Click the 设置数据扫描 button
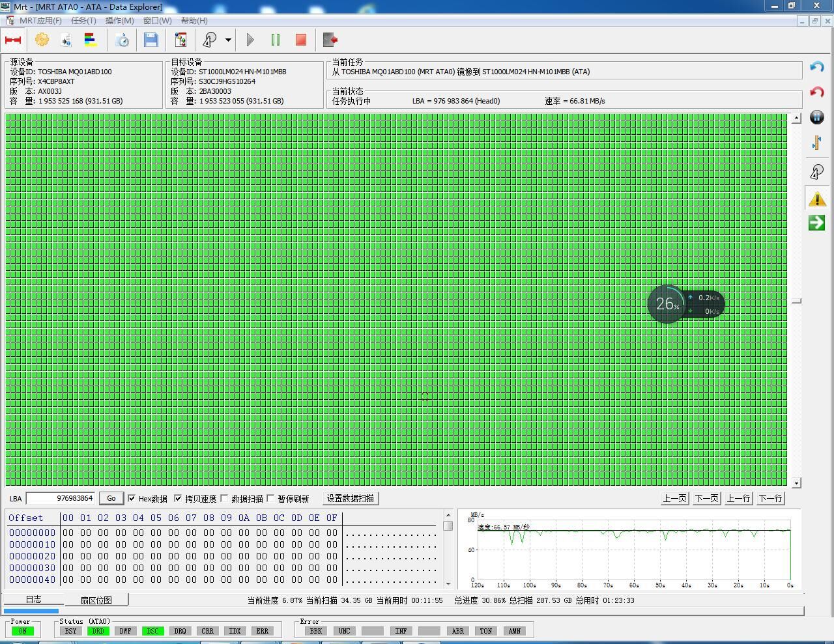The image size is (834, 644). (x=351, y=499)
